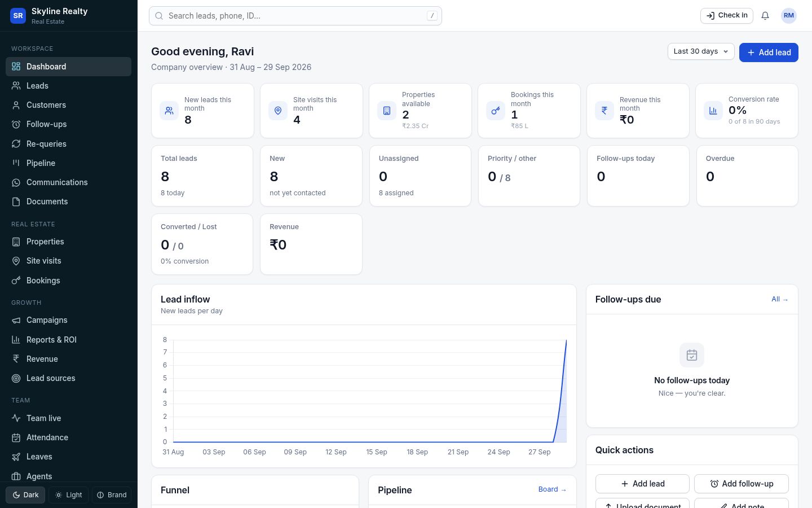Click the Re-queries refresh icon
The width and height of the screenshot is (812, 508).
16,144
